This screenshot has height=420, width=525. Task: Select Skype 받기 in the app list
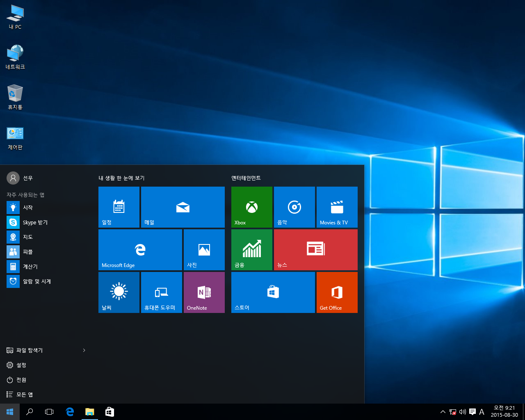point(46,222)
